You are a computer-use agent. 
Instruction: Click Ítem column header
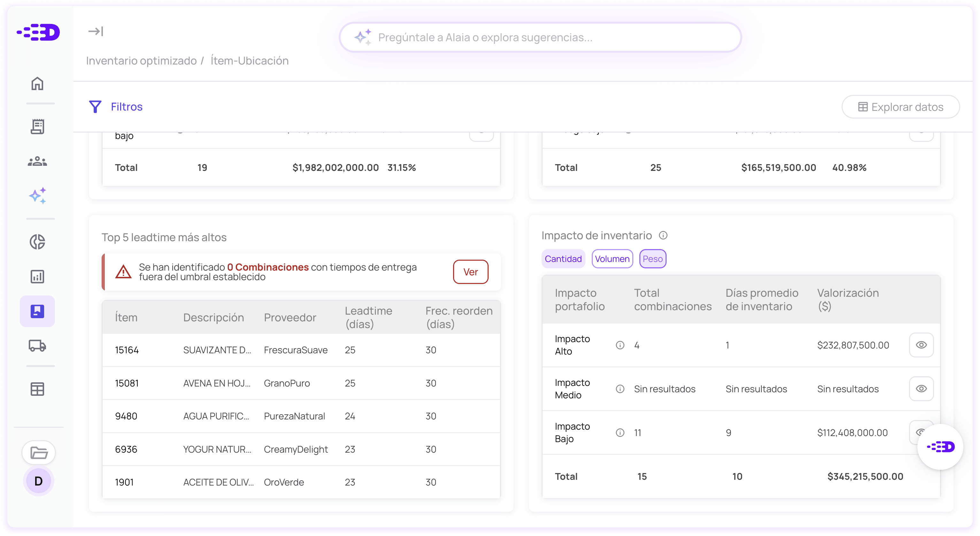click(126, 318)
